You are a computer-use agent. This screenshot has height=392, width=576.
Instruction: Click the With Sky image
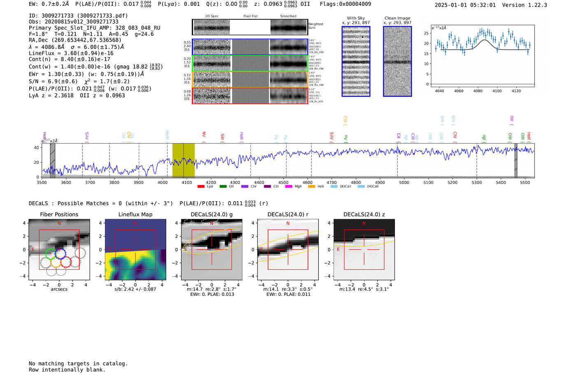[356, 61]
